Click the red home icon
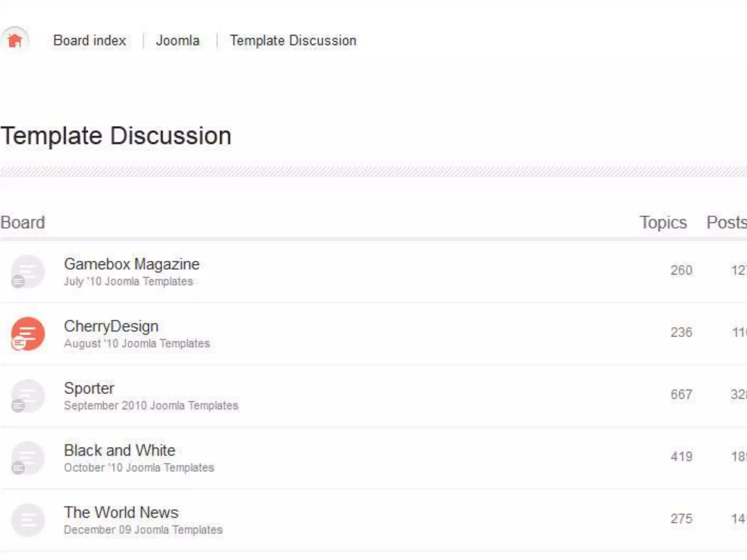This screenshot has height=560, width=747. pyautogui.click(x=15, y=40)
